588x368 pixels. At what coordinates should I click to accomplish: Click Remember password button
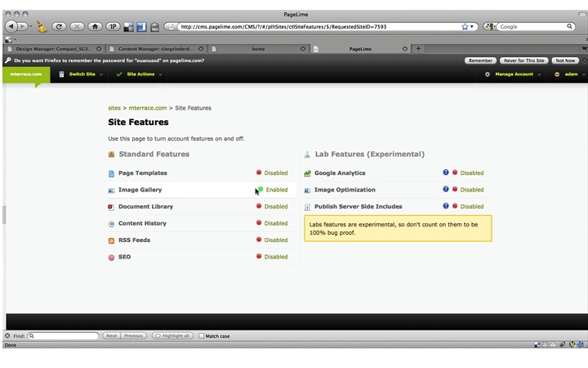(480, 61)
